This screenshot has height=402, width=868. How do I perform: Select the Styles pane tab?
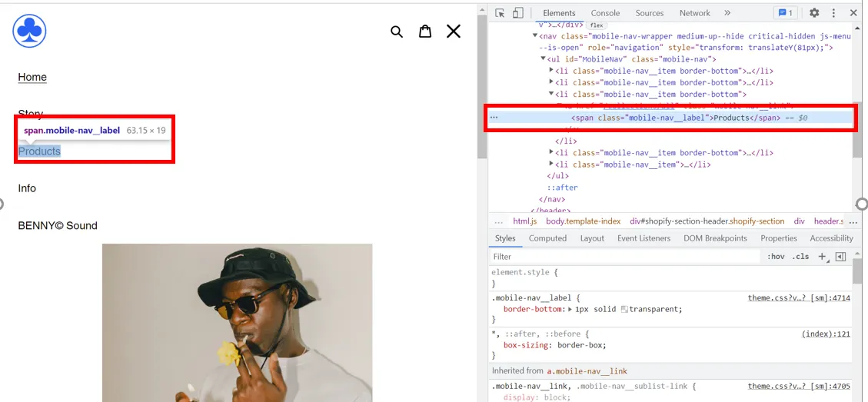tap(505, 238)
